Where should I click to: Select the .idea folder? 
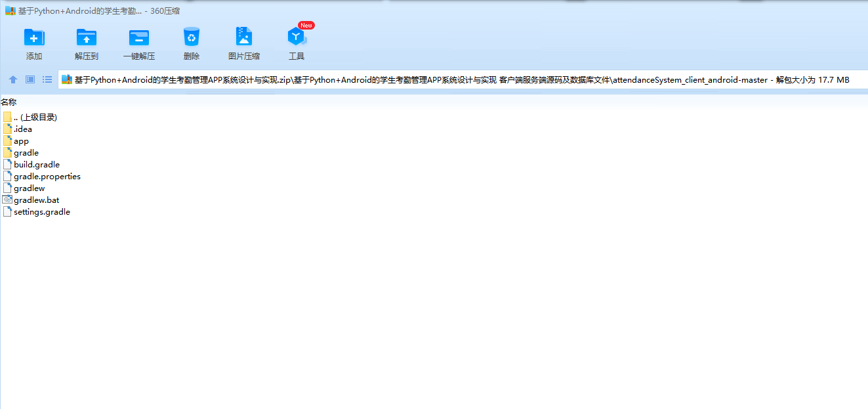pos(18,129)
